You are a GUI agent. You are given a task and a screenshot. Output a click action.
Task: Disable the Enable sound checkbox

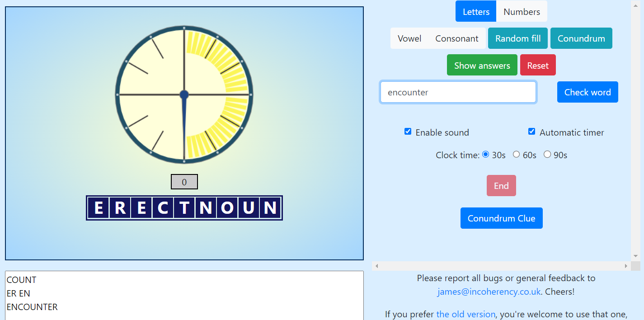point(408,132)
